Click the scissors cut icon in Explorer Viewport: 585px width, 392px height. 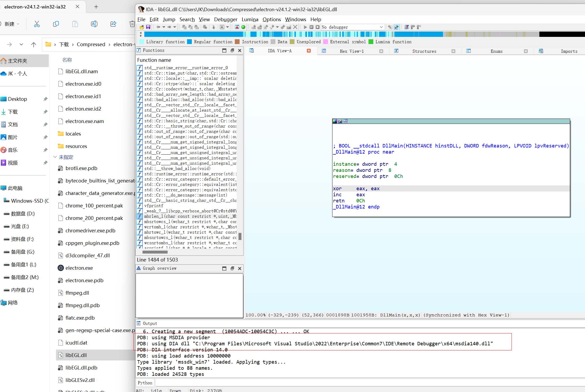37,24
